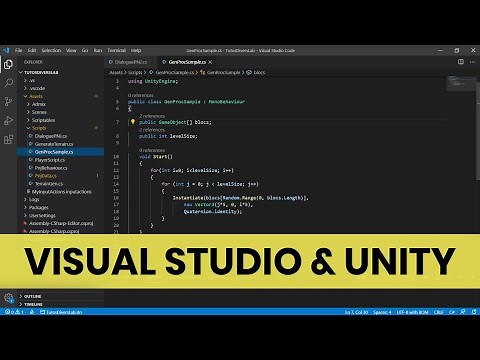Select the GenProcSample.cs editor tab

click(187, 62)
